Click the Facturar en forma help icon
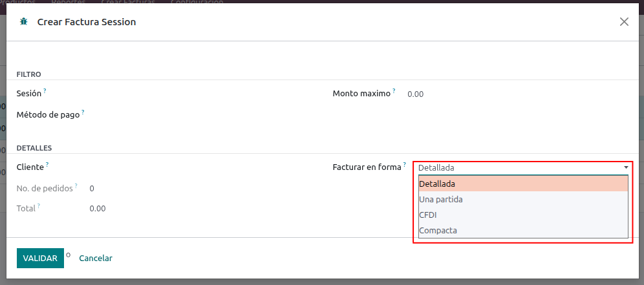Viewport: 644px width, 285px height. coord(405,164)
